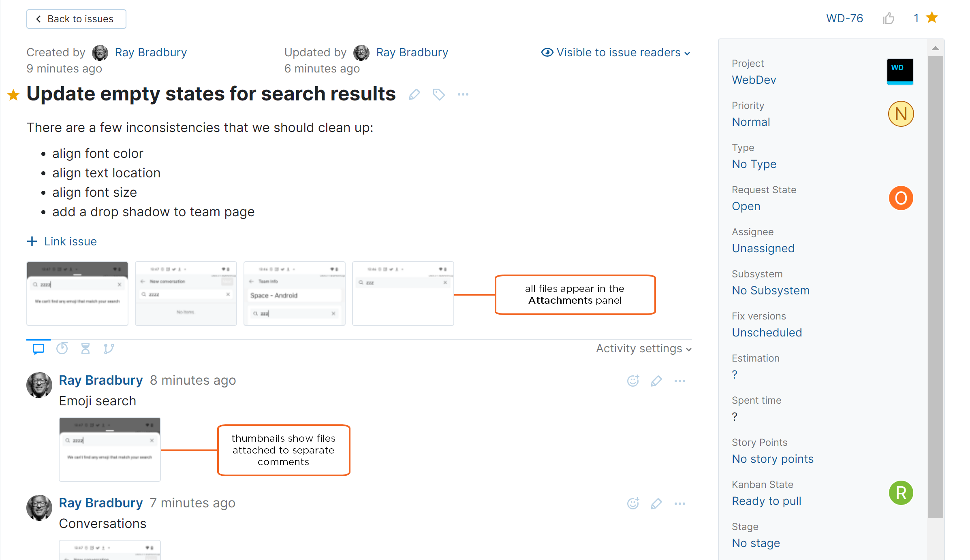This screenshot has width=970, height=560.
Task: Filter activity to show comments only
Action: 38,348
